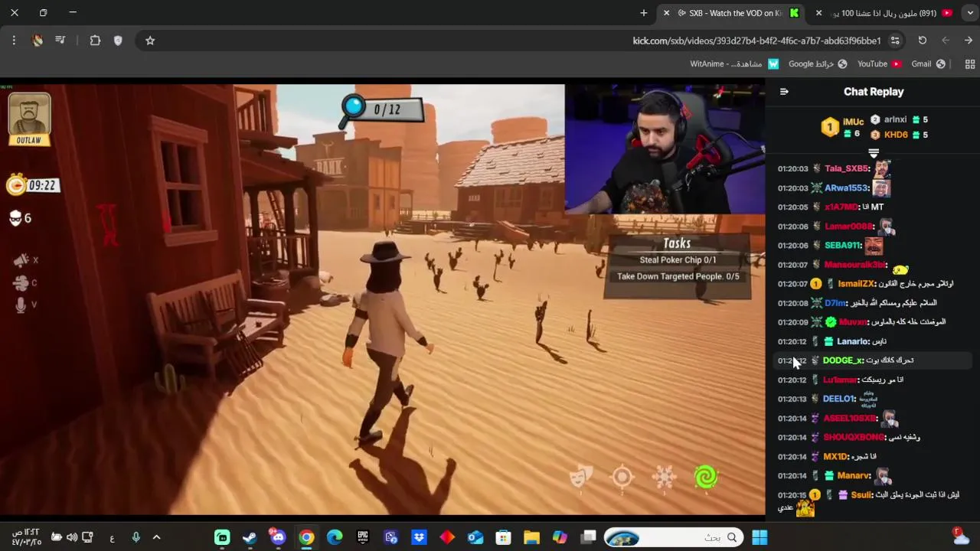
Task: Bookmark this page with the star
Action: click(x=150, y=41)
